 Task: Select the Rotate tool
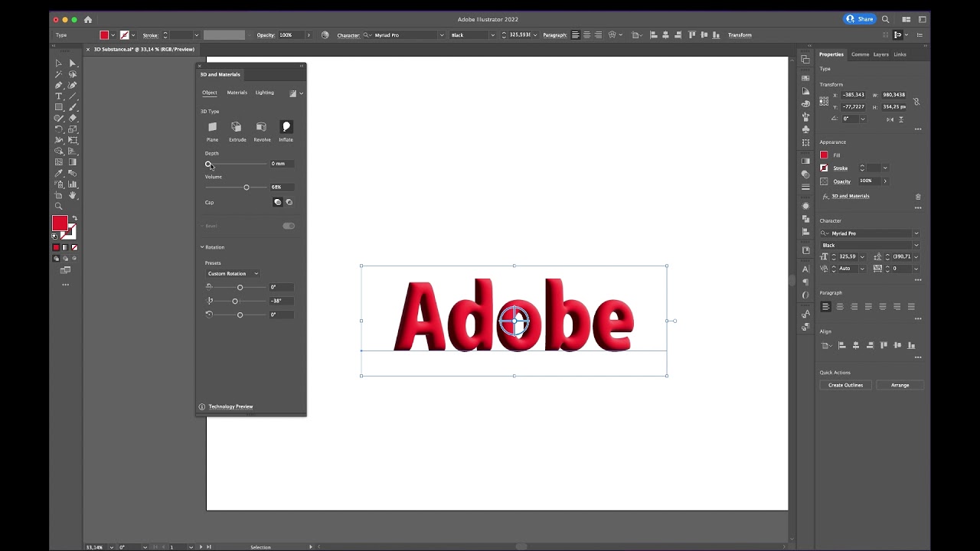(x=58, y=129)
